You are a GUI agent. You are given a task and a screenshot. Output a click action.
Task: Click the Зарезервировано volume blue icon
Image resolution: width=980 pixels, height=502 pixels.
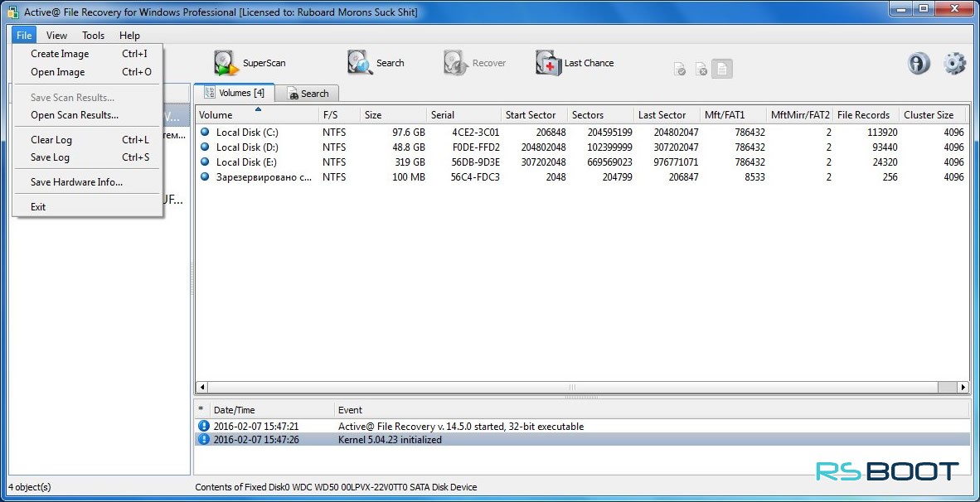click(205, 177)
